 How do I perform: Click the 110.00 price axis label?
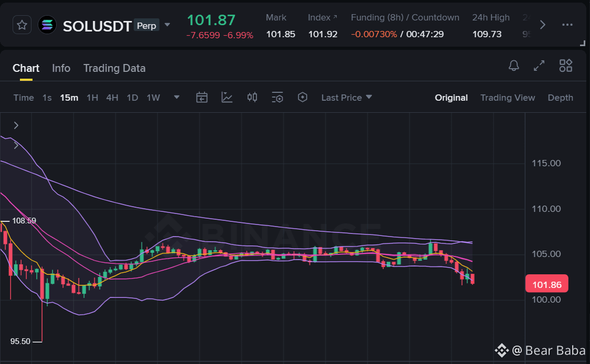click(x=546, y=209)
